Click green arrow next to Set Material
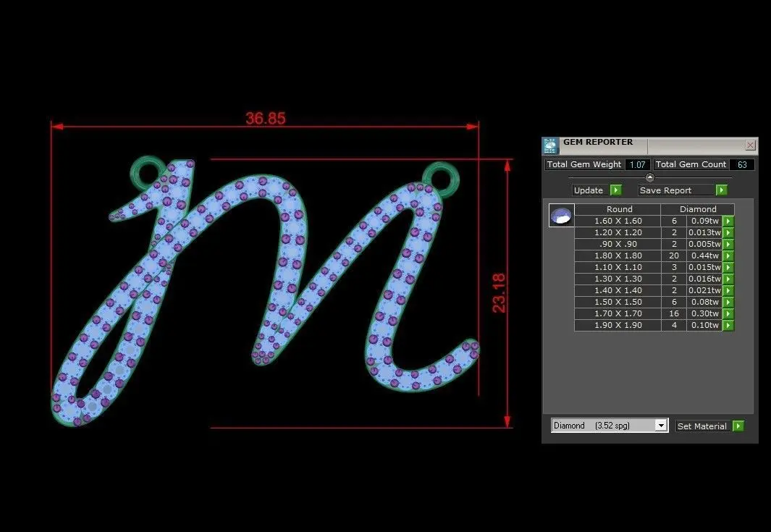The height and width of the screenshot is (532, 771). point(738,426)
